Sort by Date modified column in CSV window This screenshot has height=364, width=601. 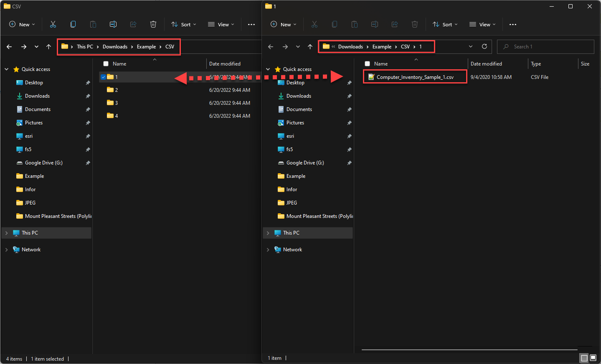(225, 64)
